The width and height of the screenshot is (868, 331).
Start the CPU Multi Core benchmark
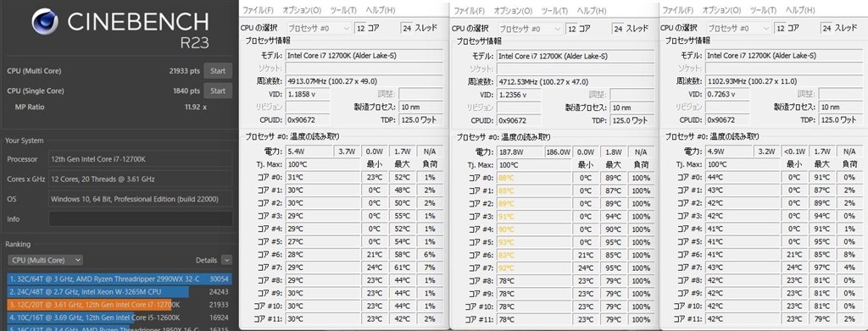[x=218, y=71]
